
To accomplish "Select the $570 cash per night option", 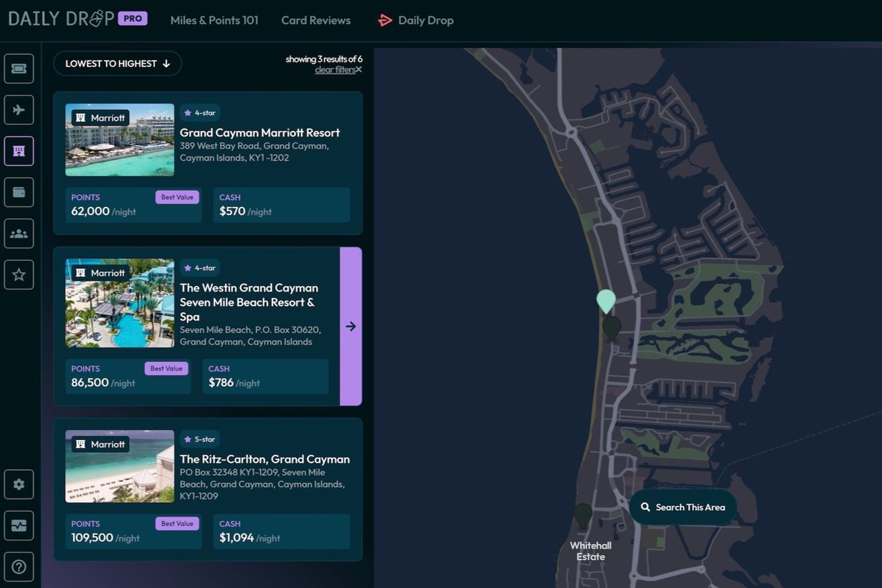I will 282,205.
